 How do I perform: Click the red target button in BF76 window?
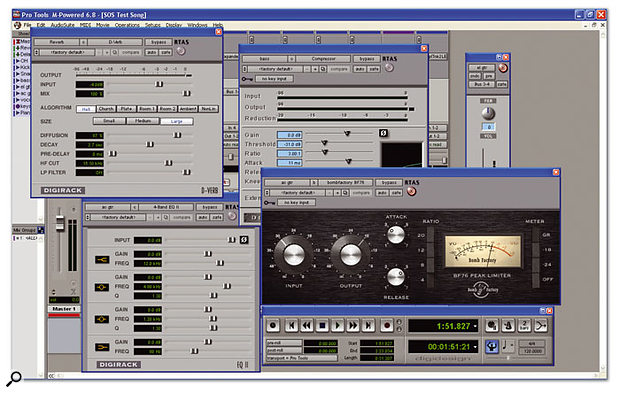pos(411,192)
